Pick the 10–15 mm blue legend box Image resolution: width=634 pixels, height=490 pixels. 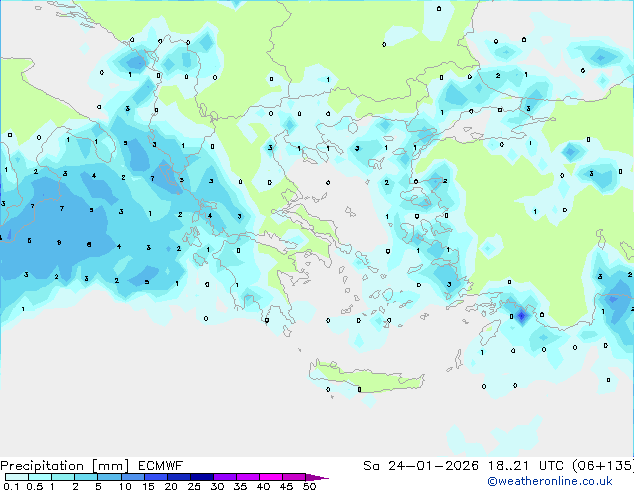click(x=133, y=477)
